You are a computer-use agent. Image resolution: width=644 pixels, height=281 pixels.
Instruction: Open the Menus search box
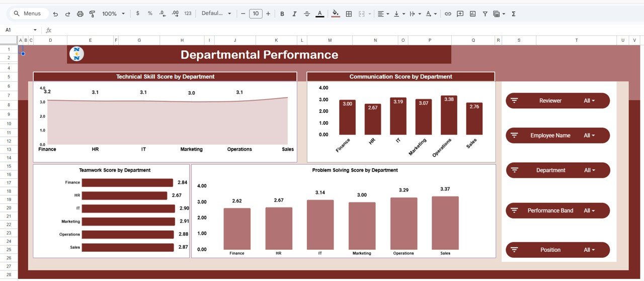pos(29,14)
